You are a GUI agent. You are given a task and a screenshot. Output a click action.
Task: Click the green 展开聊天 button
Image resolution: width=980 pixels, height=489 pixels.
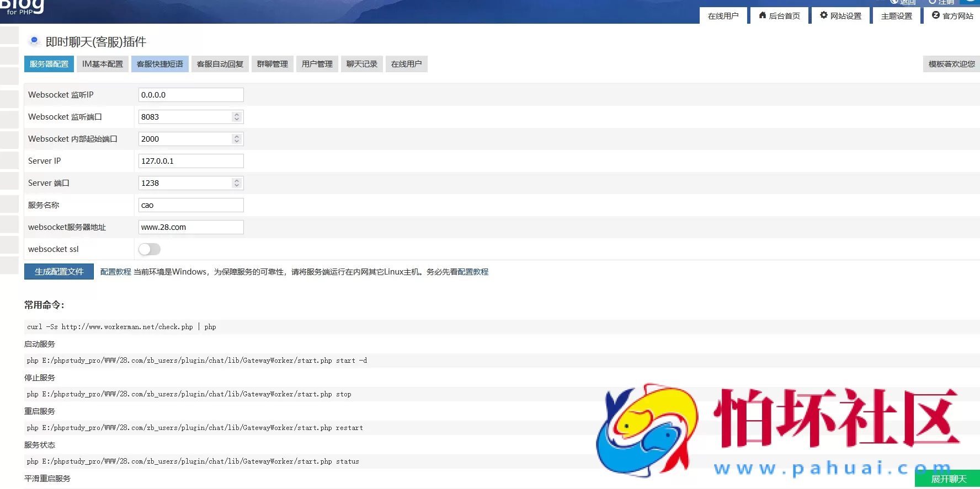[x=949, y=479]
